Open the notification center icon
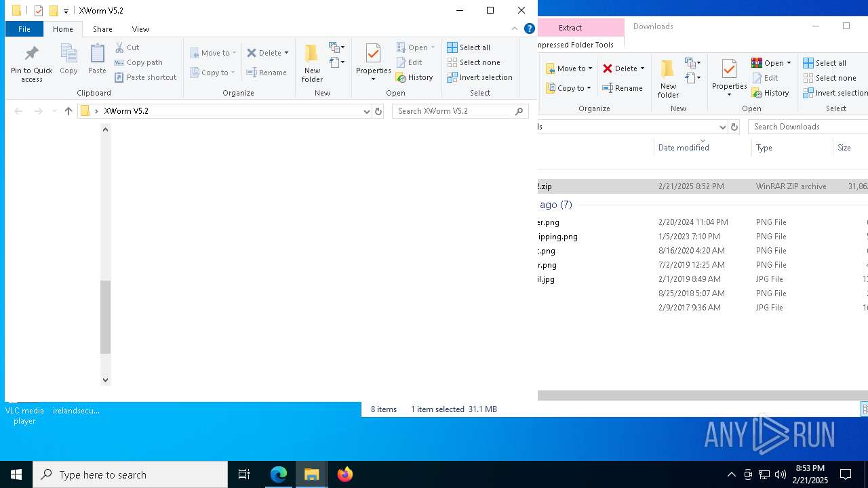Viewport: 868px width, 488px height. pyautogui.click(x=846, y=474)
